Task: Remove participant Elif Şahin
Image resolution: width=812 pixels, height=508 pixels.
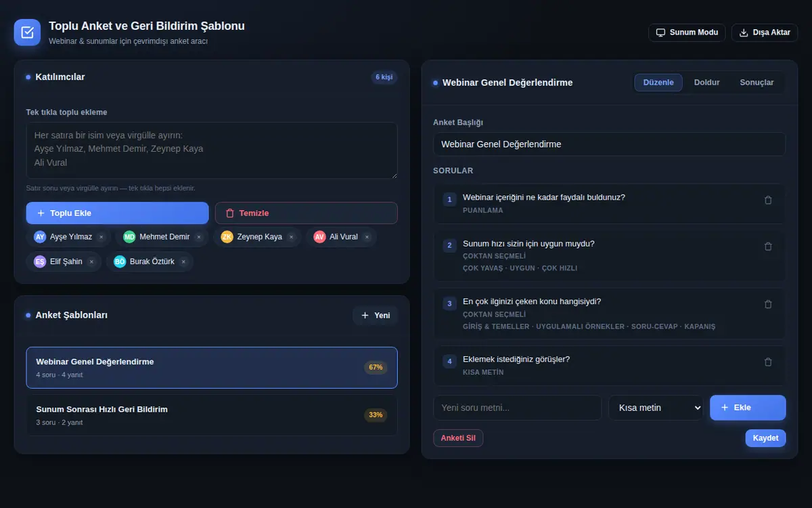Action: coord(91,261)
